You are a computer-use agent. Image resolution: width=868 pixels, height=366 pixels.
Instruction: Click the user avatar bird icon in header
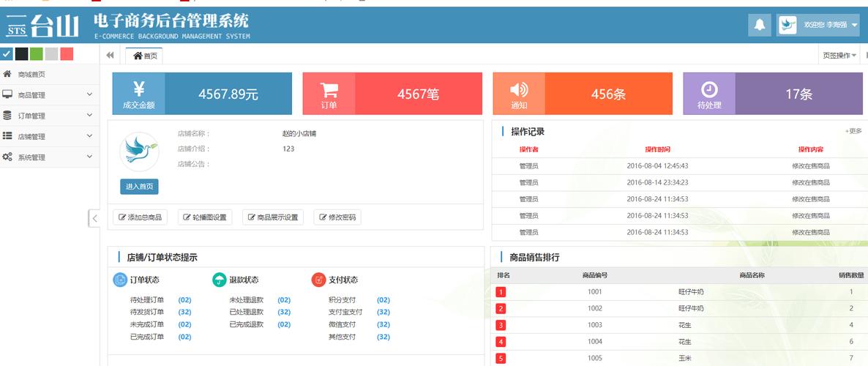tap(787, 25)
